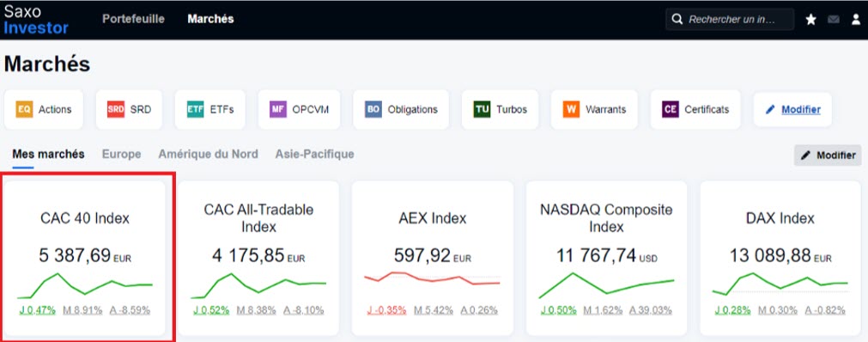Open the messages envelope icon

tap(834, 20)
